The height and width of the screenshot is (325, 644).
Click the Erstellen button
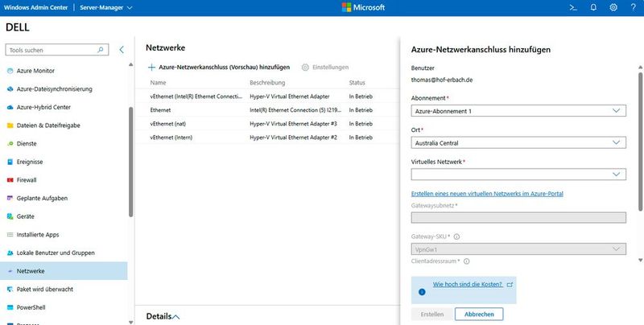click(432, 315)
